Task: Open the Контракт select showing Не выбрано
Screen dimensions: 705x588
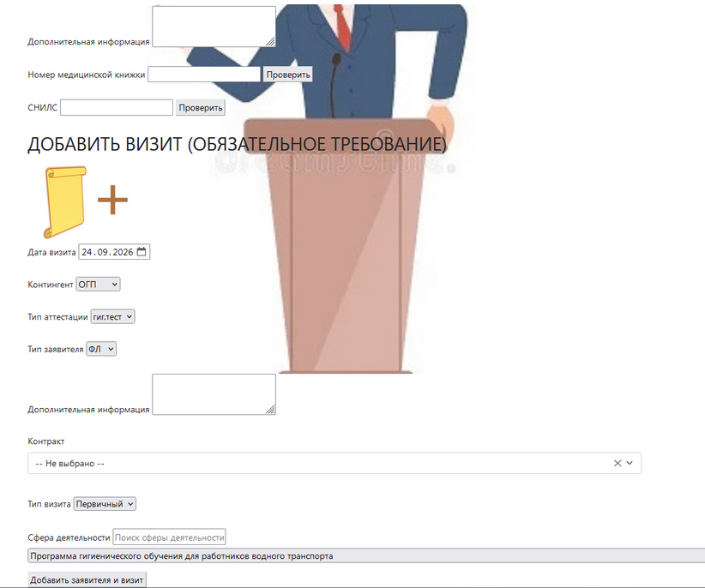Action: 334,463
